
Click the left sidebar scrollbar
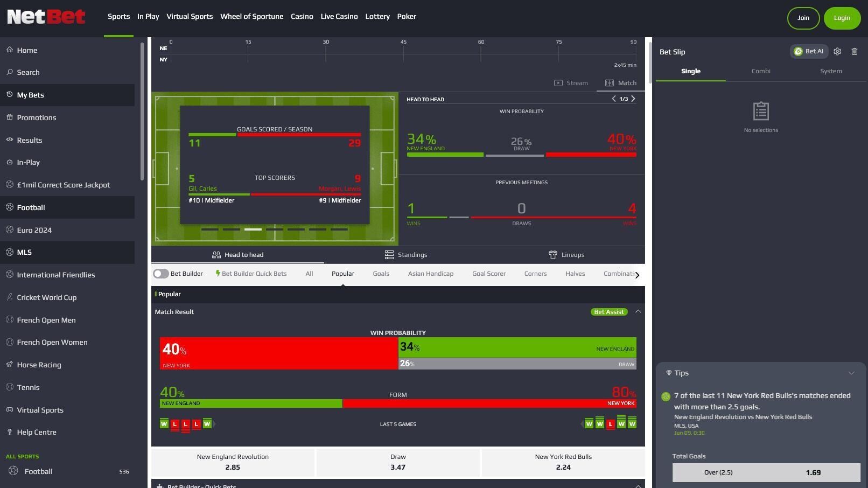(142, 111)
